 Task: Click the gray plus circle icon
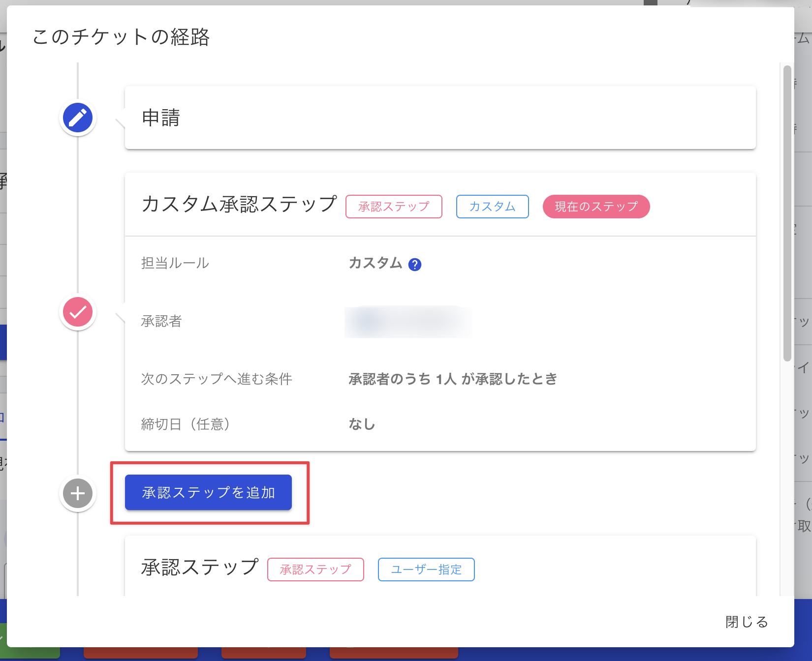click(x=78, y=493)
